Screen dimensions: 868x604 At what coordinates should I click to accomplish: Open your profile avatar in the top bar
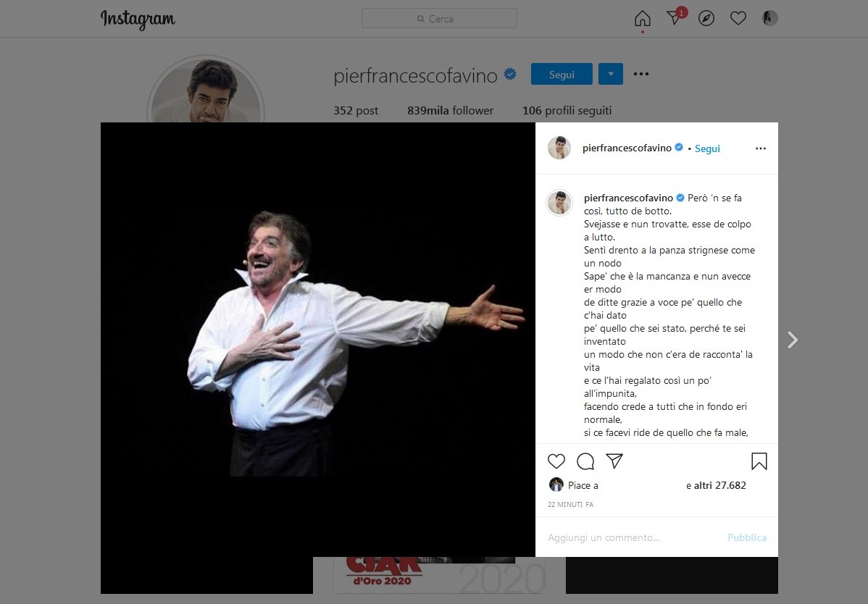click(x=769, y=18)
